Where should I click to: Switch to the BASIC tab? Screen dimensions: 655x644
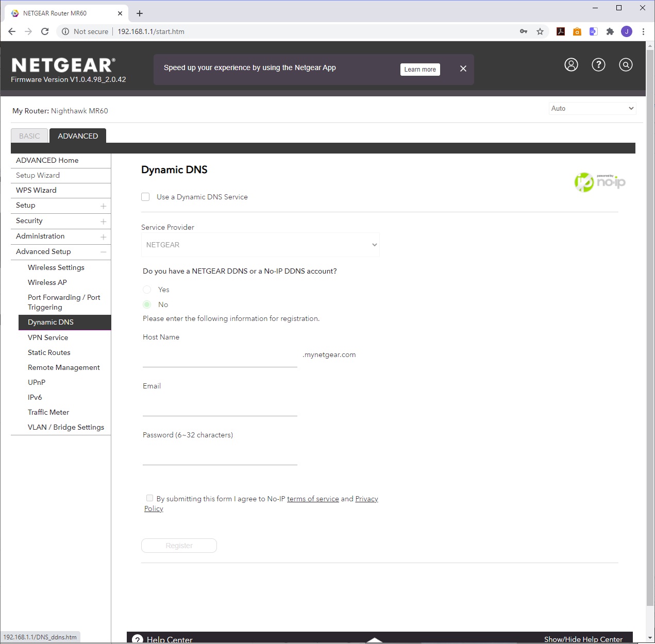pyautogui.click(x=29, y=136)
